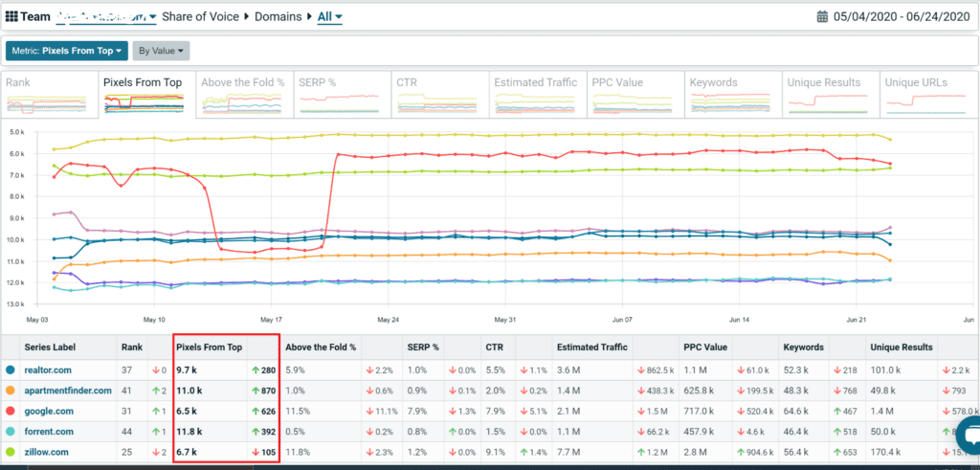The image size is (980, 470).
Task: Click zillow.com rank value 25
Action: [x=127, y=452]
